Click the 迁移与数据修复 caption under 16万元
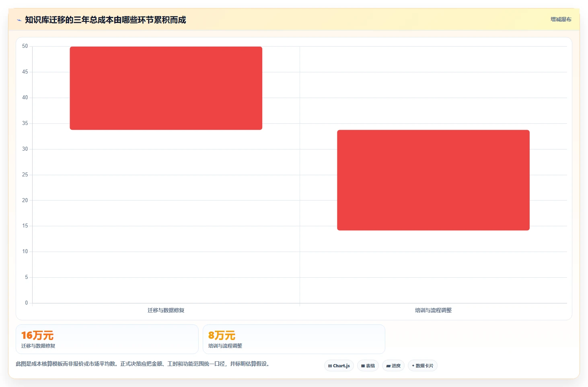Image resolution: width=588 pixels, height=387 pixels. pyautogui.click(x=38, y=346)
